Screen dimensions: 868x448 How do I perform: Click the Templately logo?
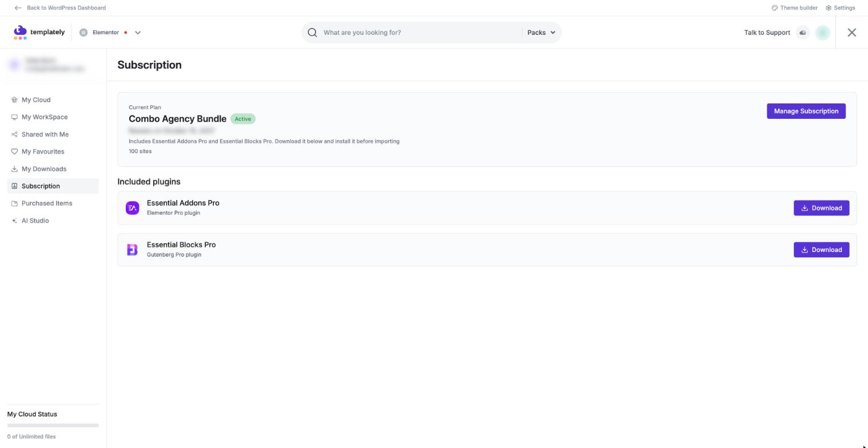pos(39,33)
